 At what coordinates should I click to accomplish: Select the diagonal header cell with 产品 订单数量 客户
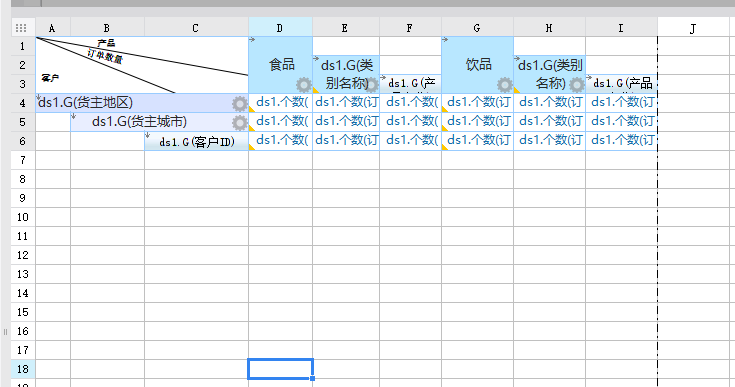point(142,65)
